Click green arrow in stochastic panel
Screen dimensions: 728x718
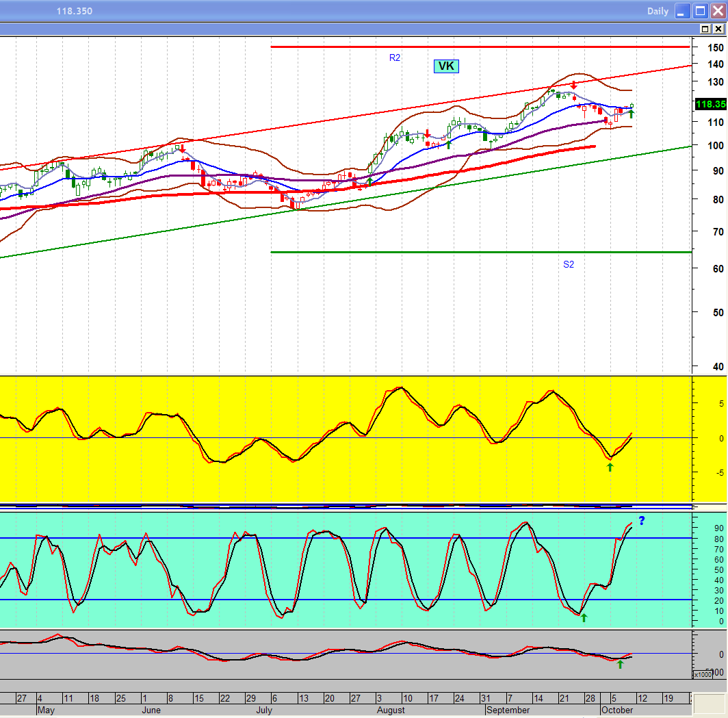[x=584, y=617]
